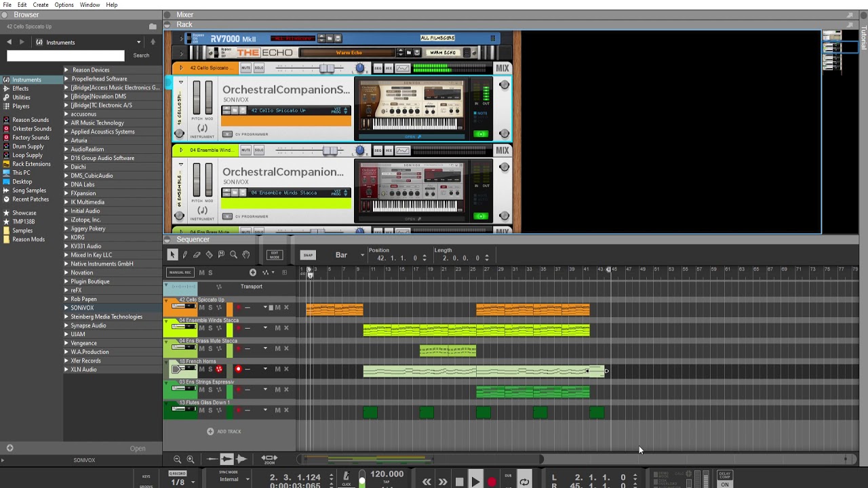Select the Magnify tool in sequencer
The image size is (868, 488).
pyautogui.click(x=233, y=255)
